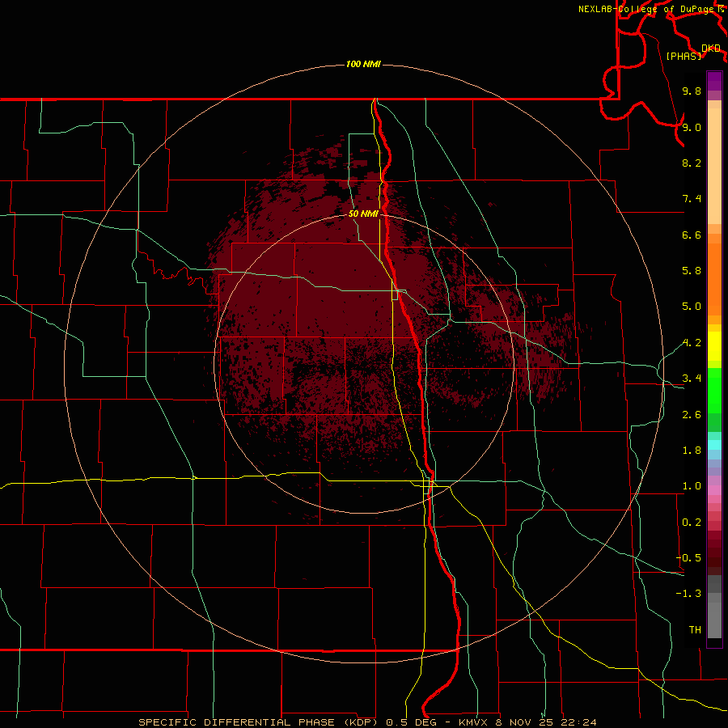Click the 5.0 color scale value
The width and height of the screenshot is (728, 728).
tap(692, 307)
